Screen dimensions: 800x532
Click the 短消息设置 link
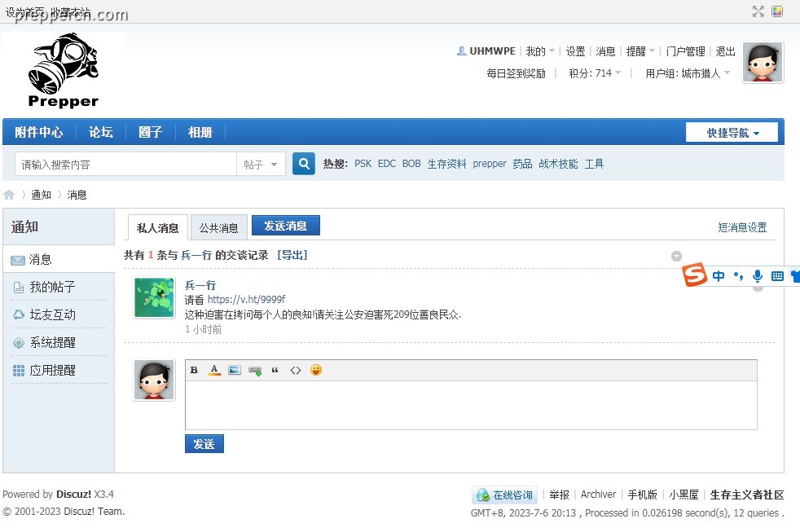(x=742, y=227)
